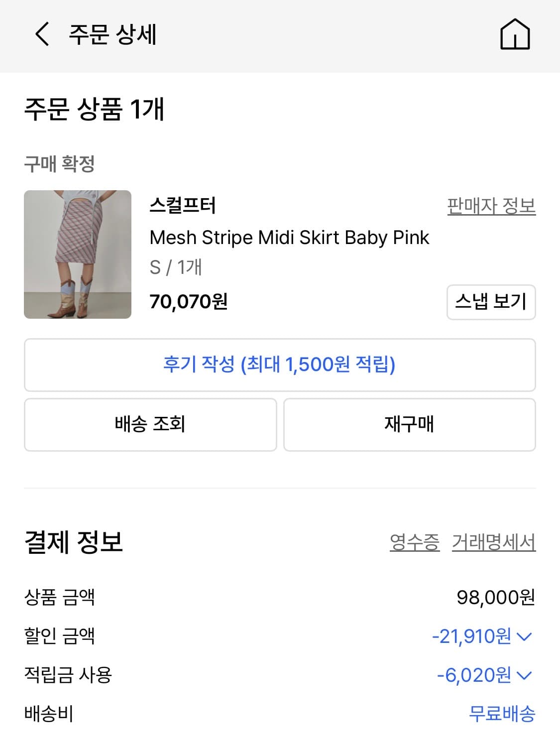The width and height of the screenshot is (560, 747).
Task: Tap the 70,070원 item price
Action: pyautogui.click(x=189, y=302)
